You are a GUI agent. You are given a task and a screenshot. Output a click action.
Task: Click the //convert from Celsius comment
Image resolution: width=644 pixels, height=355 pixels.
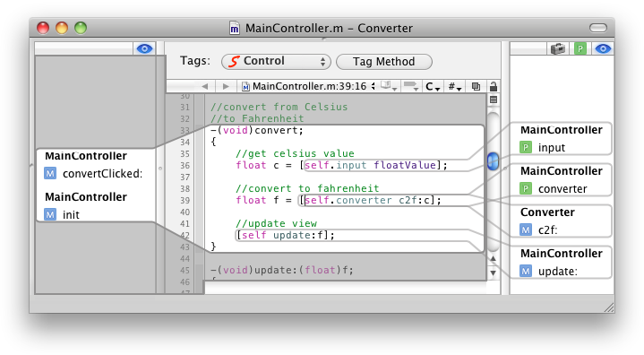[x=279, y=108]
